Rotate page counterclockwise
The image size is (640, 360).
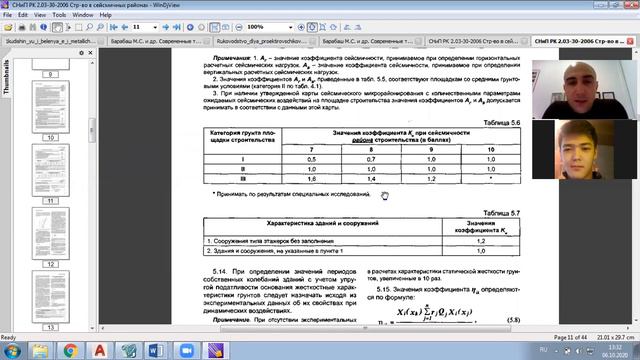[347, 27]
